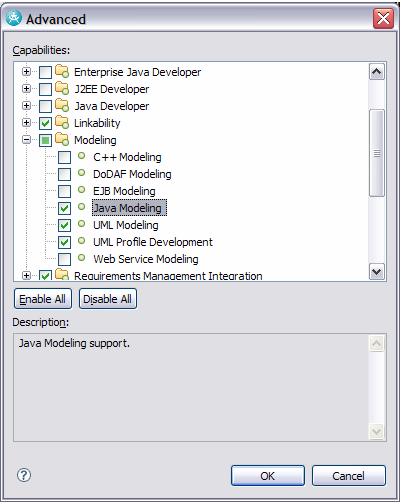Select the J2EE Developer label
Viewport: 403px width, 504px height.
[x=112, y=89]
